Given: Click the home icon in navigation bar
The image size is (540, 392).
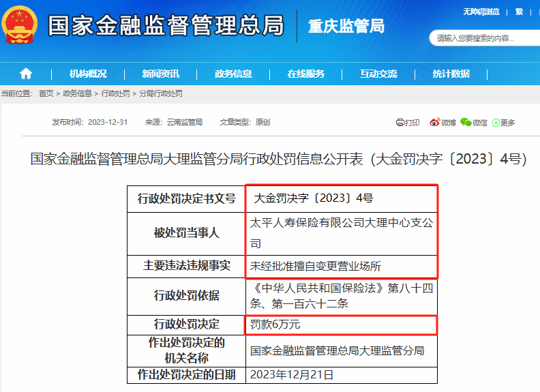Looking at the screenshot, I should [x=26, y=74].
